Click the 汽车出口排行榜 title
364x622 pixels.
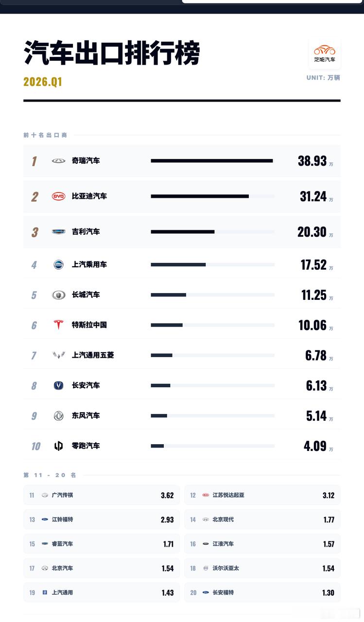click(112, 53)
